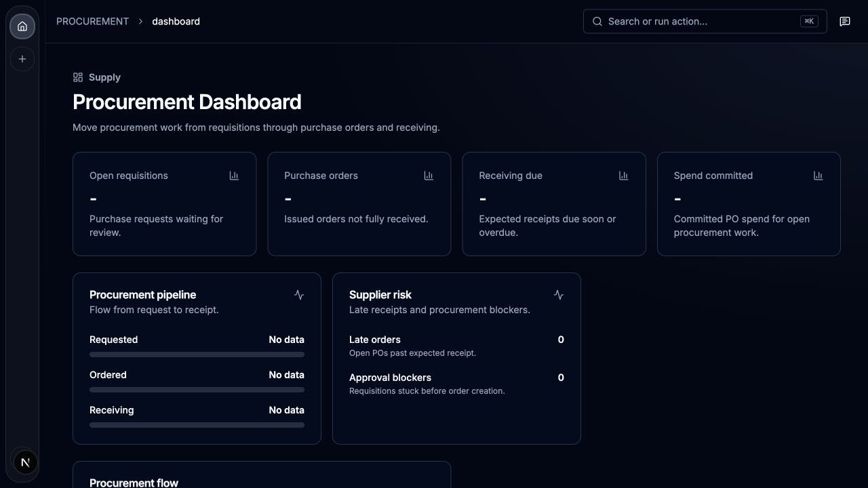Click the Receiving progress bar
Screen dimensions: 868x488
click(197, 425)
